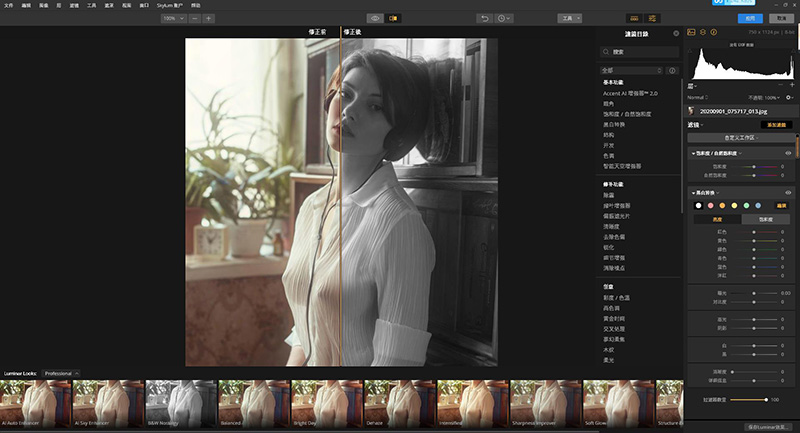Click the orange button beside color circles
800x433 pixels.
pos(781,206)
